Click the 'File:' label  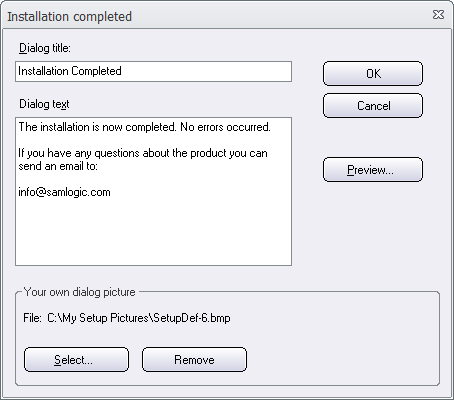click(32, 318)
